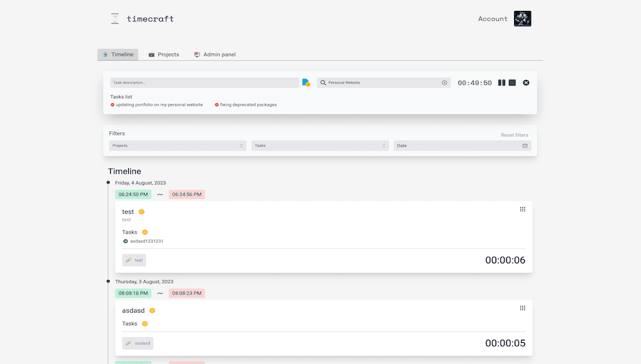Open the grid menu on test entry
The height and width of the screenshot is (364, 641).
click(x=522, y=210)
